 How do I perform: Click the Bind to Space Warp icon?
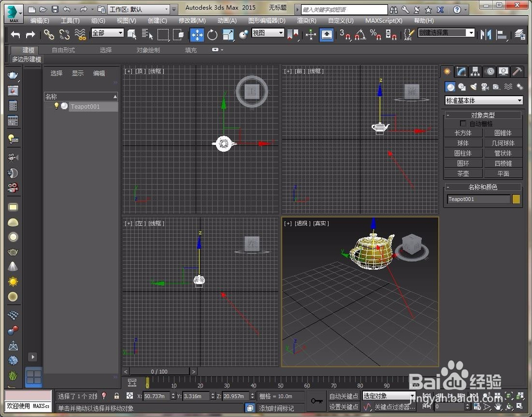[80, 35]
